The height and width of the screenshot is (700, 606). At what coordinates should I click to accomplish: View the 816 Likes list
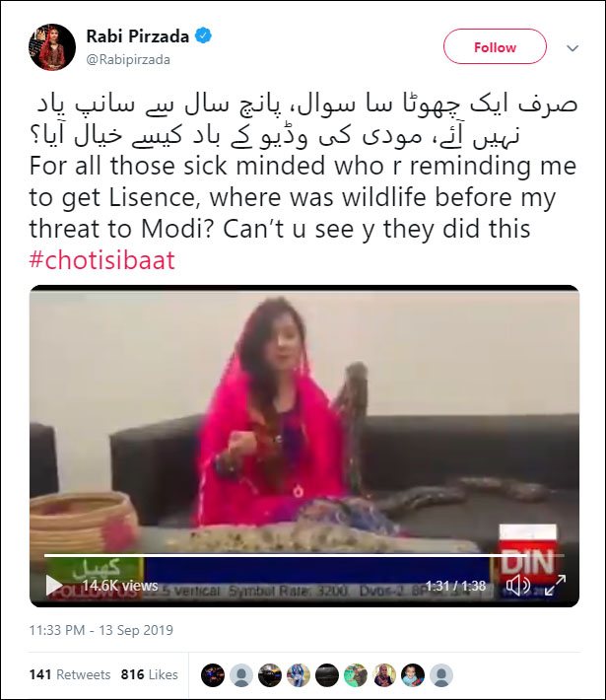[150, 674]
